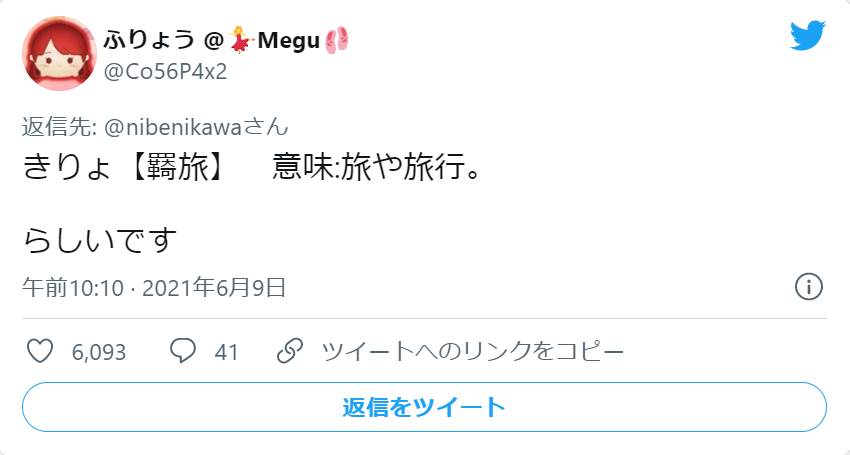Click the 41 replies count

(x=227, y=353)
